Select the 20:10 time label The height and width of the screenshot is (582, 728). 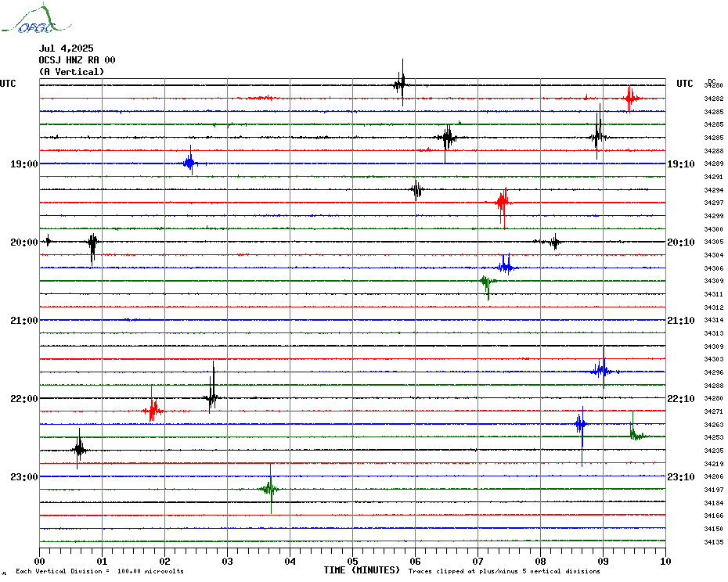[681, 242]
